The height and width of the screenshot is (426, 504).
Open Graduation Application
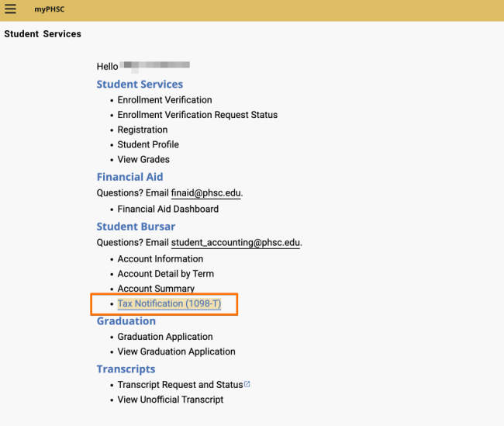pos(165,337)
